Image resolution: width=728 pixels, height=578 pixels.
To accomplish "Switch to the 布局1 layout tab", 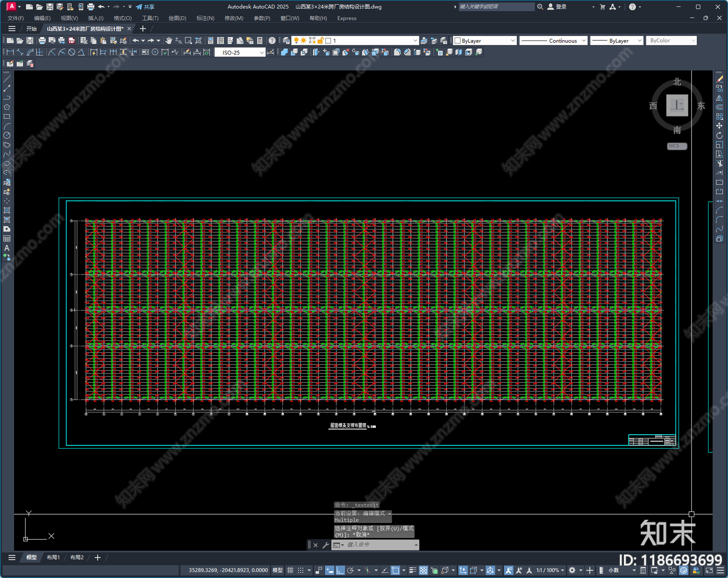I will [x=53, y=558].
